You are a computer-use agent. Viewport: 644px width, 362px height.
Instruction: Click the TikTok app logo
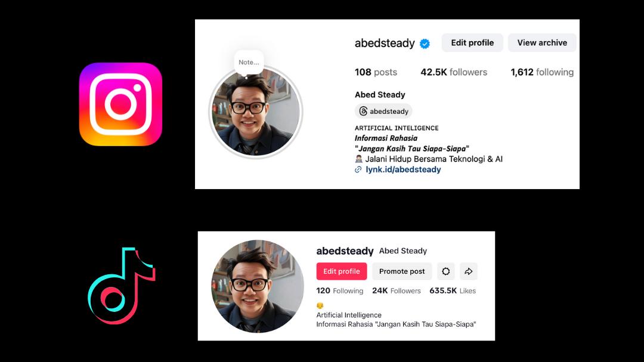pos(122,286)
